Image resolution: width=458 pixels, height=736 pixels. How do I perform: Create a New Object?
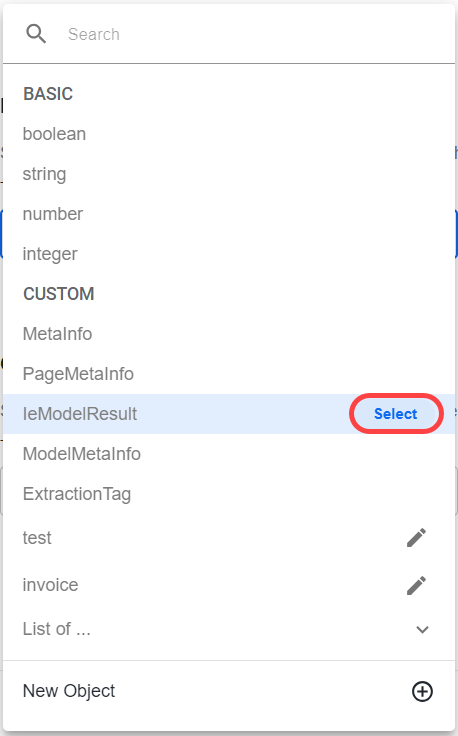tap(229, 691)
